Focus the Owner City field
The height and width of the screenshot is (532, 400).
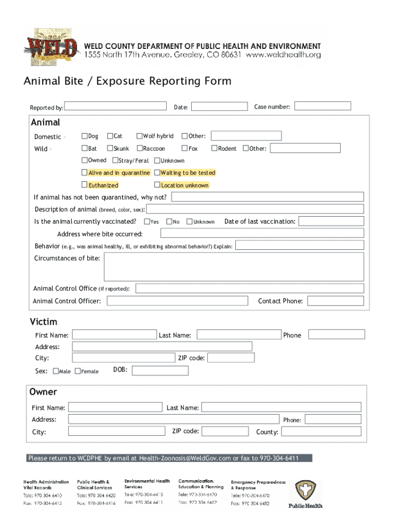[117, 431]
